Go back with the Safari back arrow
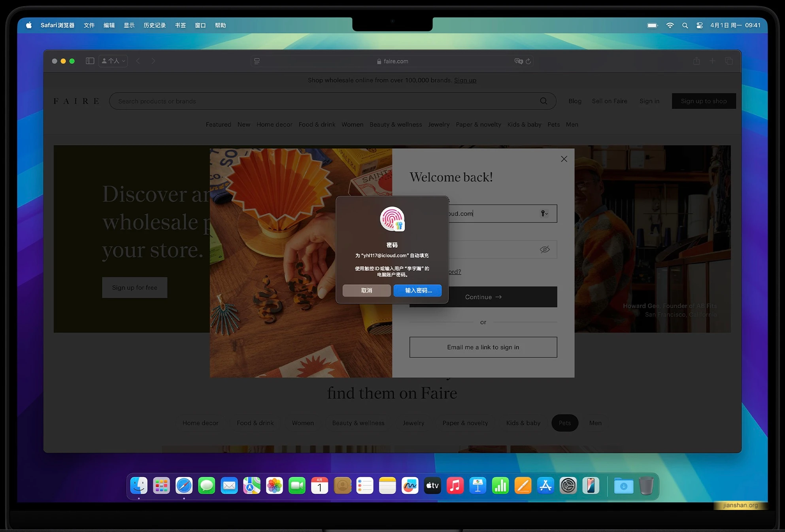The width and height of the screenshot is (785, 532). (138, 61)
